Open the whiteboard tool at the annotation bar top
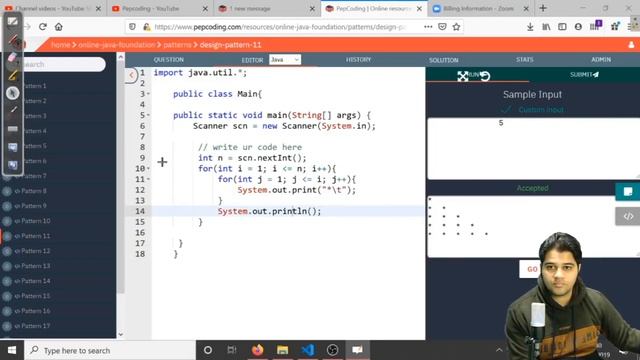Image resolution: width=640 pixels, height=360 pixels. coord(13,21)
